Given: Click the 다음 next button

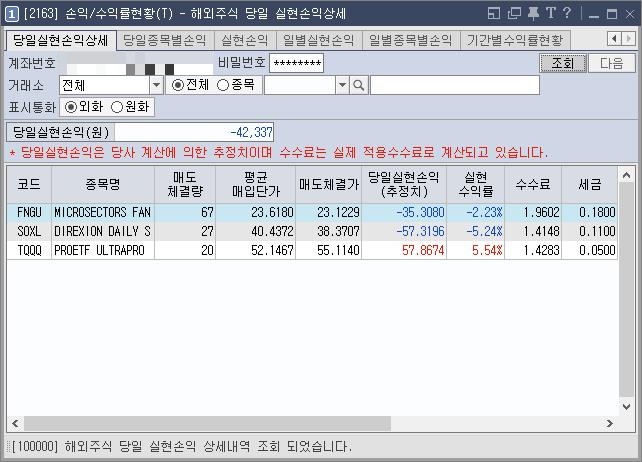Looking at the screenshot, I should (x=612, y=63).
